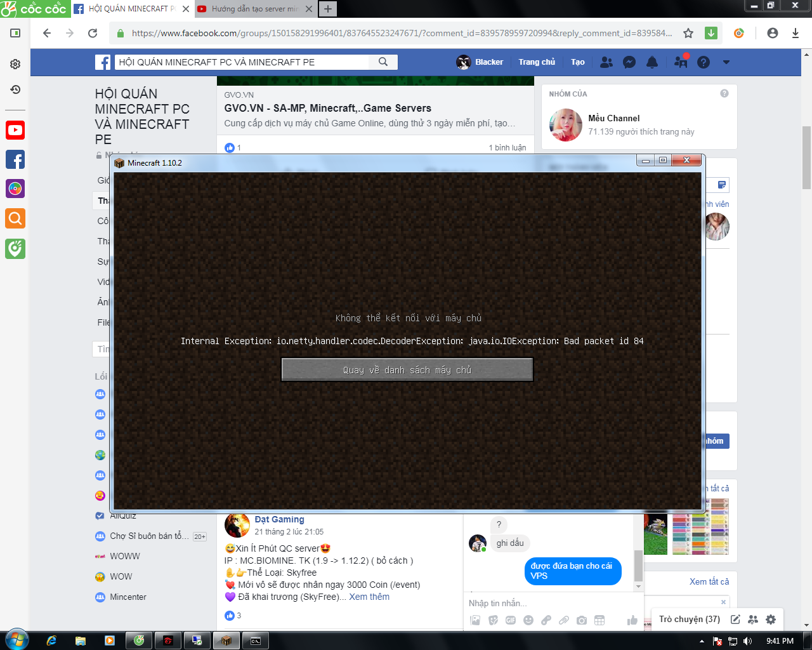Select Trang chủ in the Facebook menu bar
The height and width of the screenshot is (650, 812).
[x=537, y=62]
